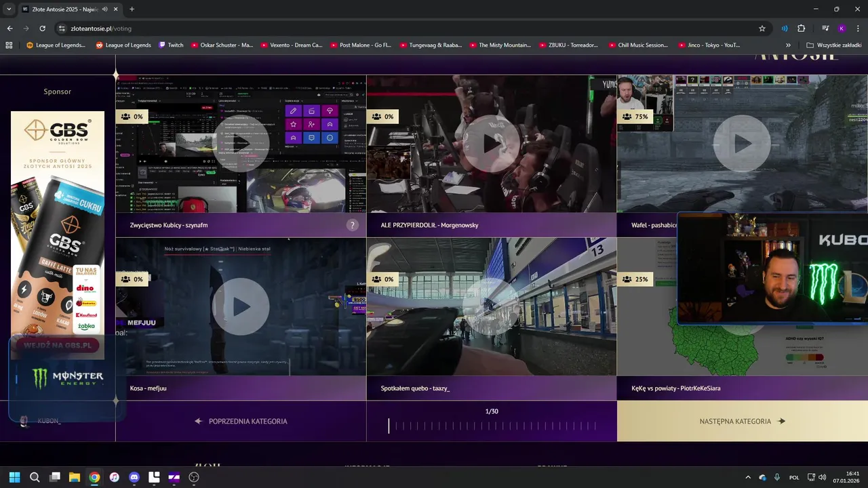This screenshot has width=868, height=488.
Task: Open help icon on Zwycięstwo Kubicy card
Action: pyautogui.click(x=352, y=225)
